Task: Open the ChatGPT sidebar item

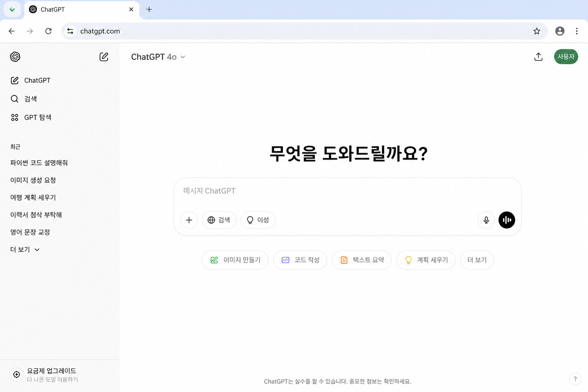Action: click(x=31, y=80)
